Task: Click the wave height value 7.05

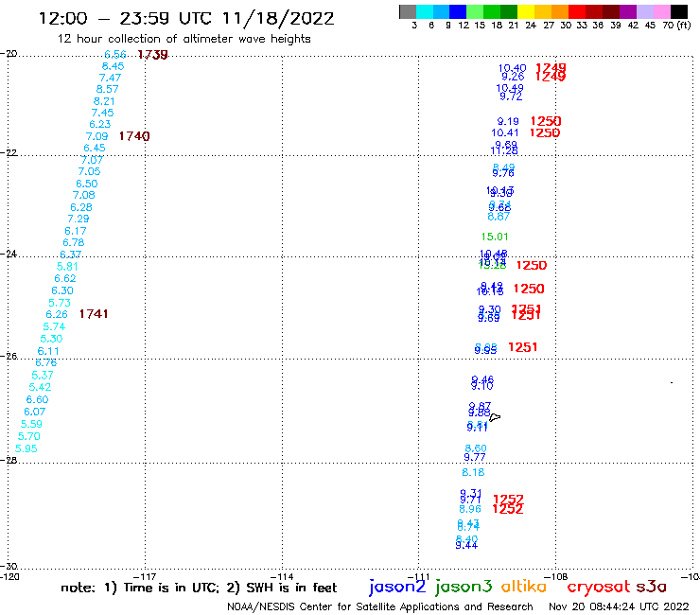Action: [x=89, y=171]
